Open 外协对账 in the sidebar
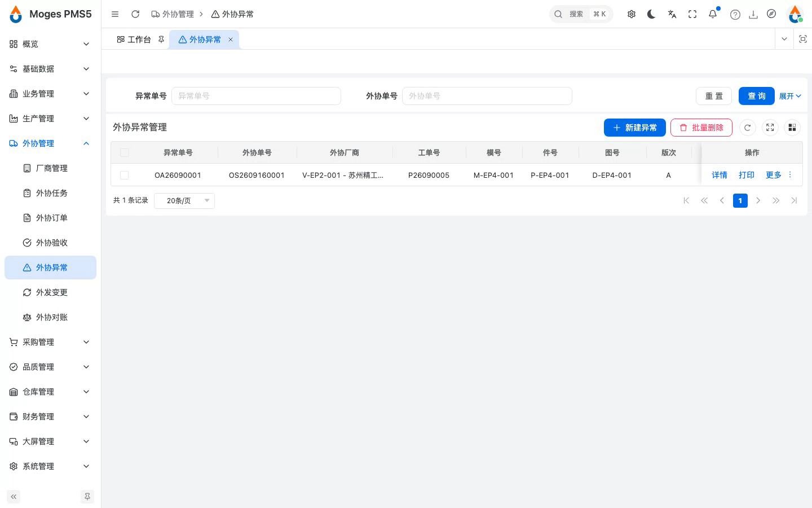The width and height of the screenshot is (812, 508). coord(50,317)
